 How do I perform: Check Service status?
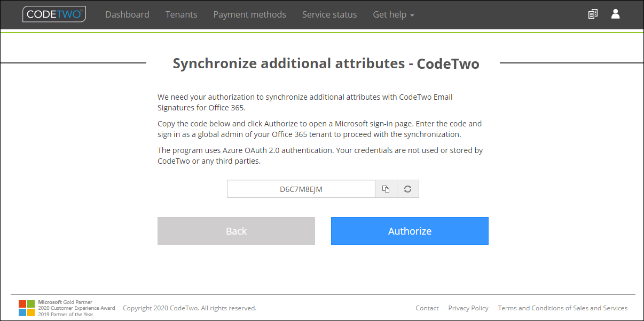(x=329, y=14)
